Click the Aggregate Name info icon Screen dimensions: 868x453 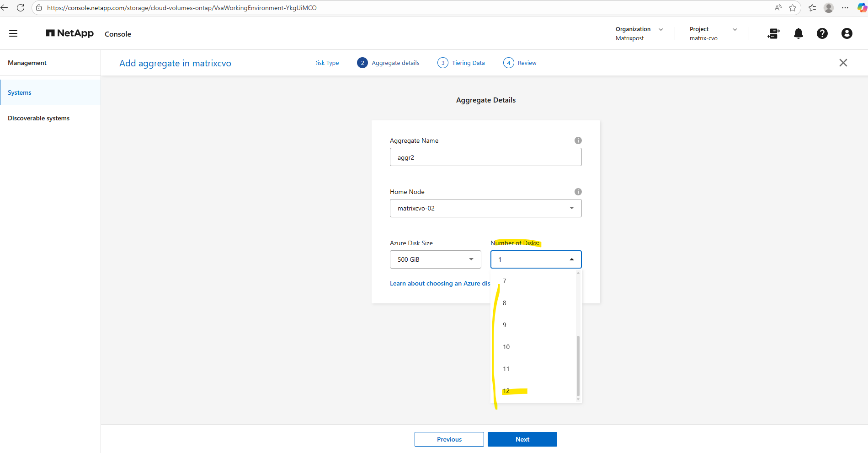(x=578, y=140)
